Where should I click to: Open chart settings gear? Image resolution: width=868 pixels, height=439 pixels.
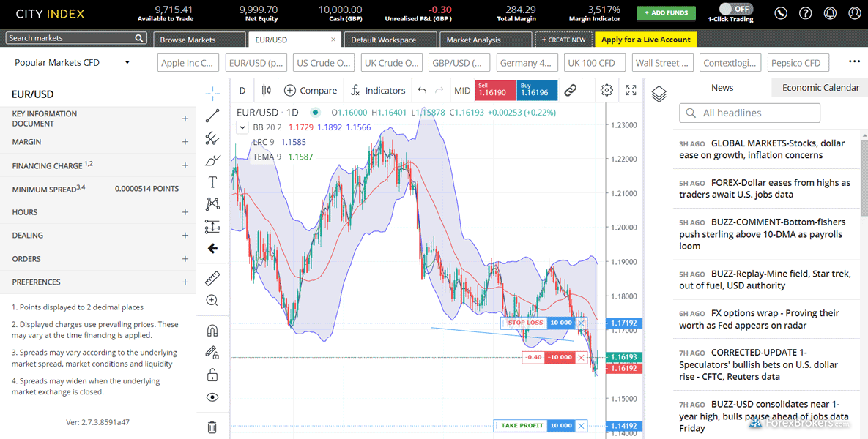pos(607,90)
